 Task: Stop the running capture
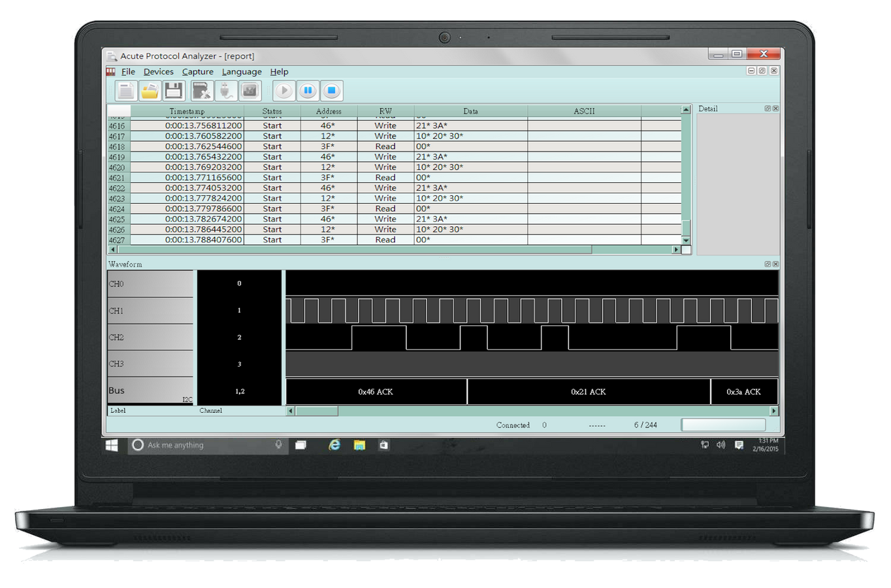click(332, 91)
